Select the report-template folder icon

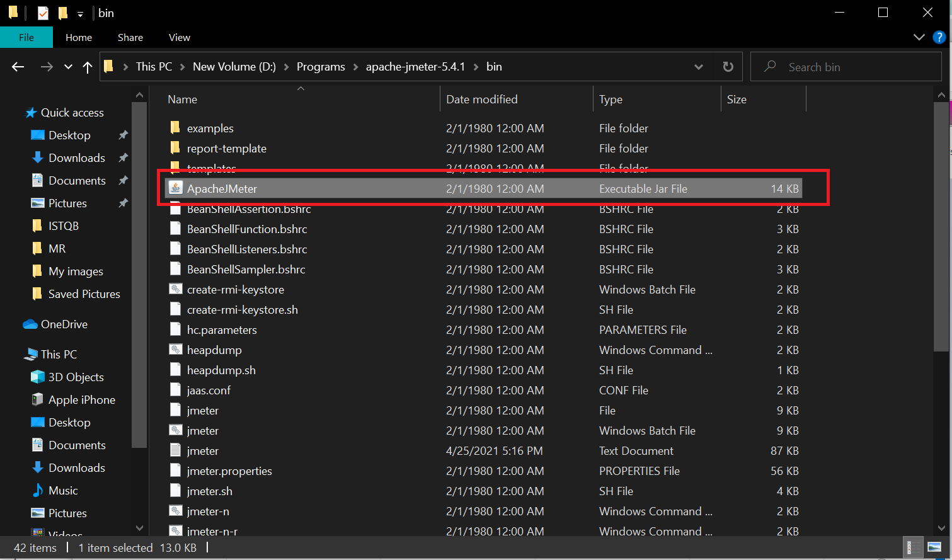point(176,148)
